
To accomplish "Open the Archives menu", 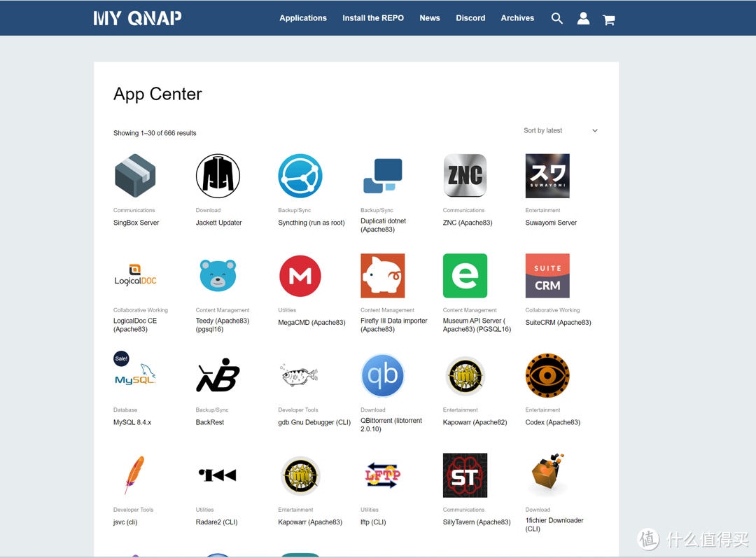I will pos(517,18).
